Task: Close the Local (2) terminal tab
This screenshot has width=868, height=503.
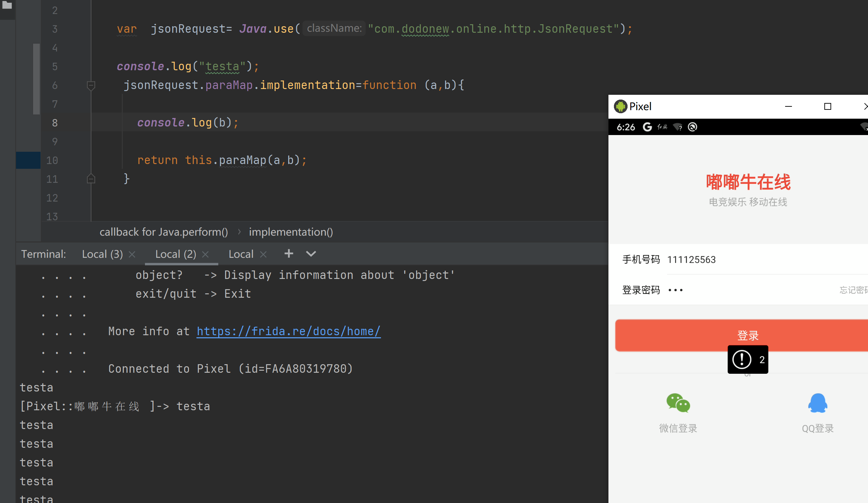Action: [205, 254]
